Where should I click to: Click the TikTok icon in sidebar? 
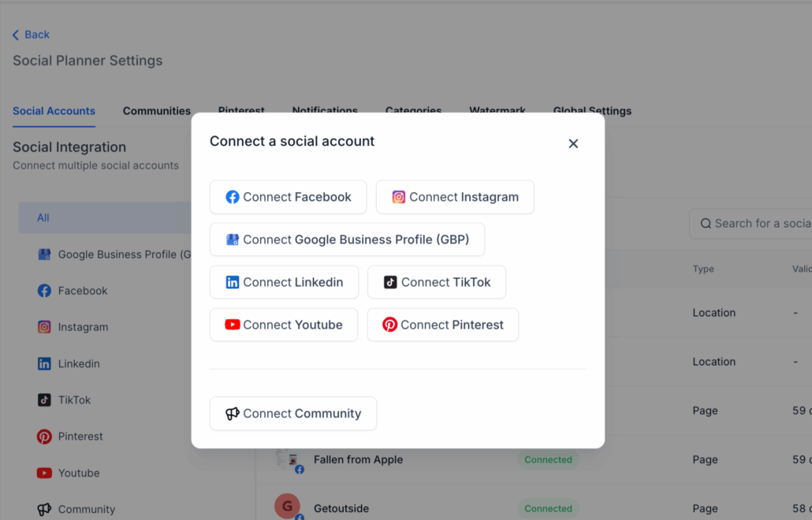click(44, 400)
